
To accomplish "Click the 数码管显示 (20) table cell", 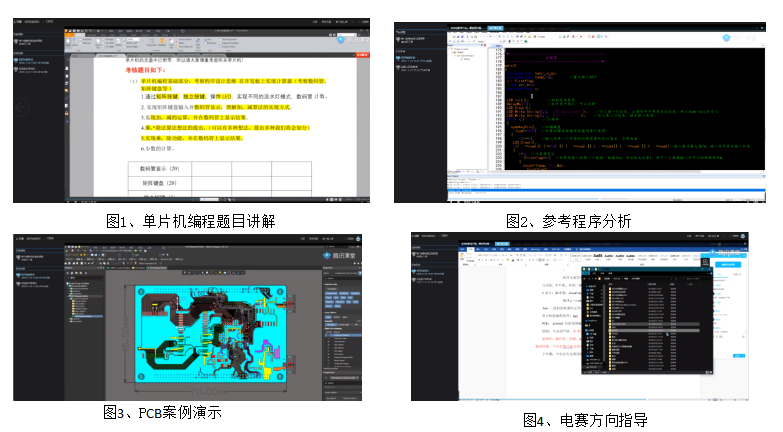I will (161, 168).
